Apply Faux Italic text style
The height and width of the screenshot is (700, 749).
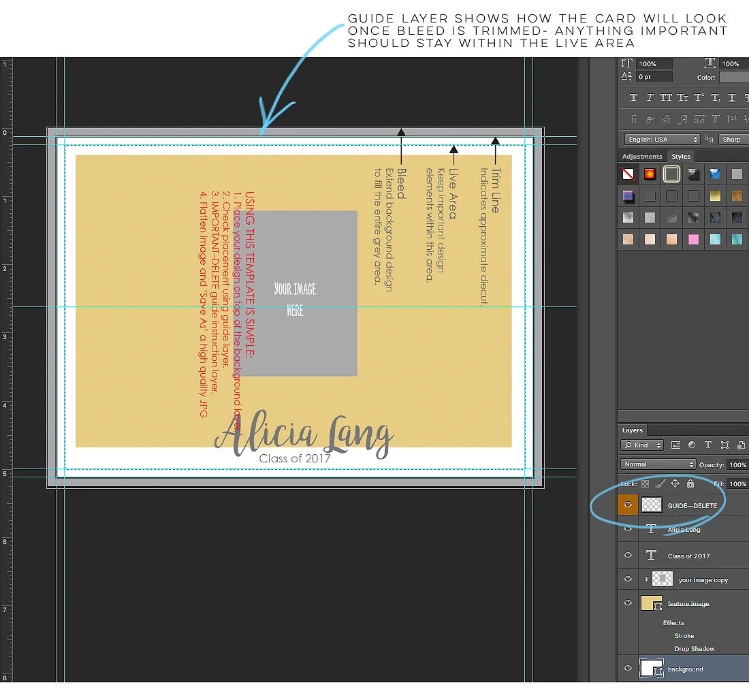pyautogui.click(x=650, y=97)
